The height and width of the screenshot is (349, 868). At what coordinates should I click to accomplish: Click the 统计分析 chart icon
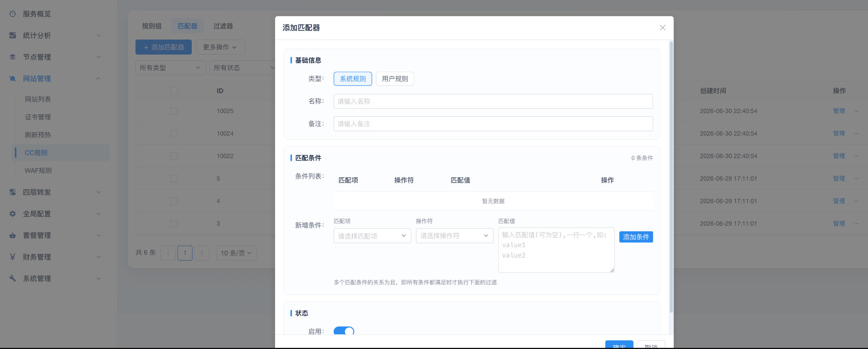[12, 35]
